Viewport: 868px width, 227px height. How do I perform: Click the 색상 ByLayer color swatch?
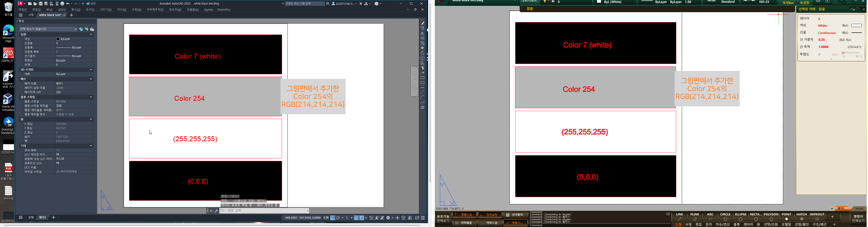[x=58, y=39]
